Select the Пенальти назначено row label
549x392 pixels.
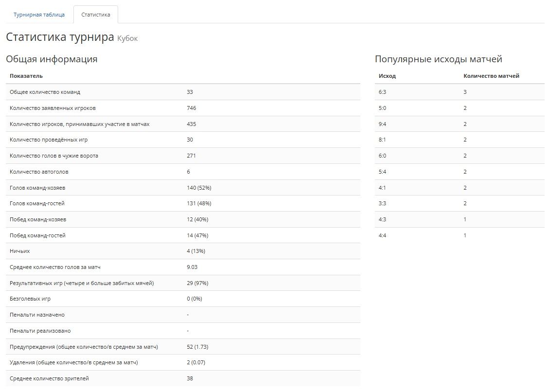(x=37, y=315)
